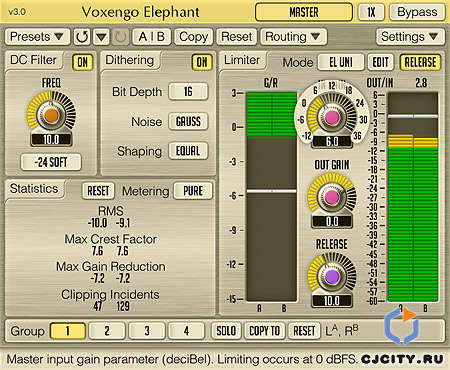450x370 pixels.
Task: Click the DC Filter panel label
Action: pyautogui.click(x=33, y=60)
